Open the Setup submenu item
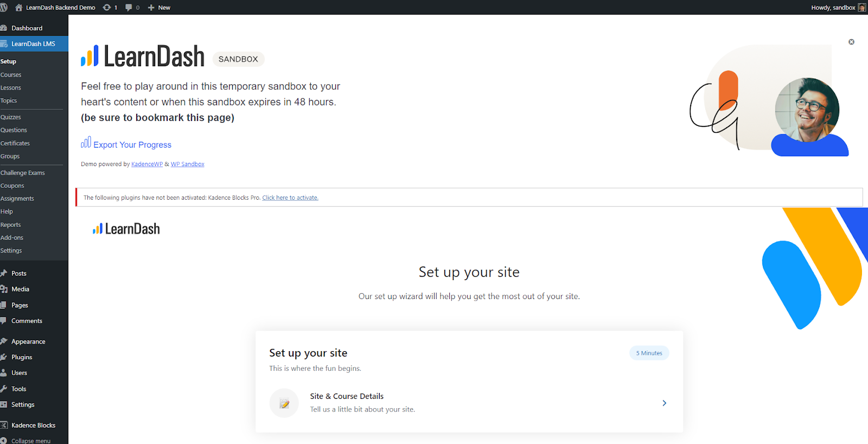Screen dimensions: 868x444 (x=8, y=61)
